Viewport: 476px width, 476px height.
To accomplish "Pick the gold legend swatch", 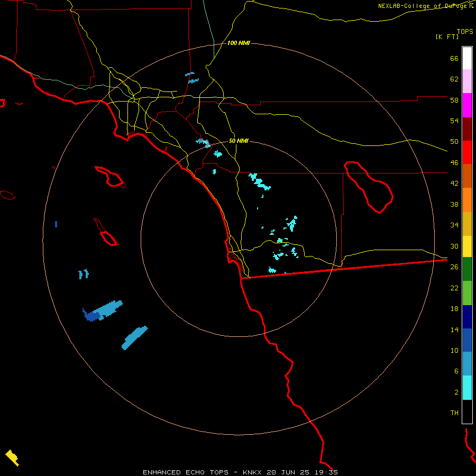I will tap(467, 224).
